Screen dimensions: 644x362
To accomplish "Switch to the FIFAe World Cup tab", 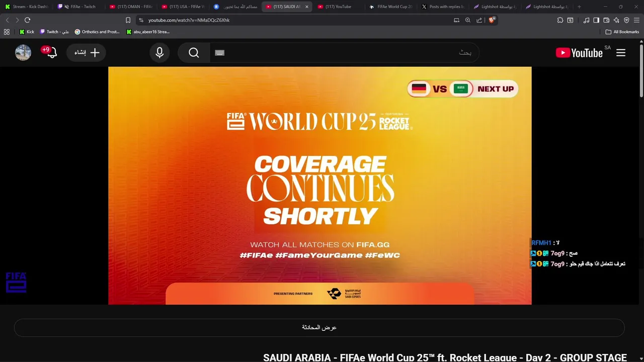I will click(x=390, y=7).
